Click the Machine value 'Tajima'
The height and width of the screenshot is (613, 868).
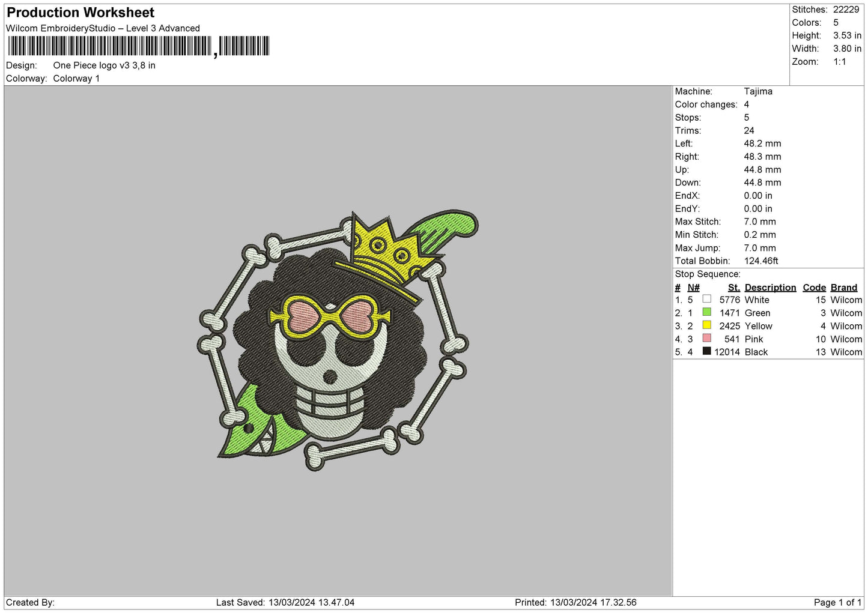click(758, 91)
